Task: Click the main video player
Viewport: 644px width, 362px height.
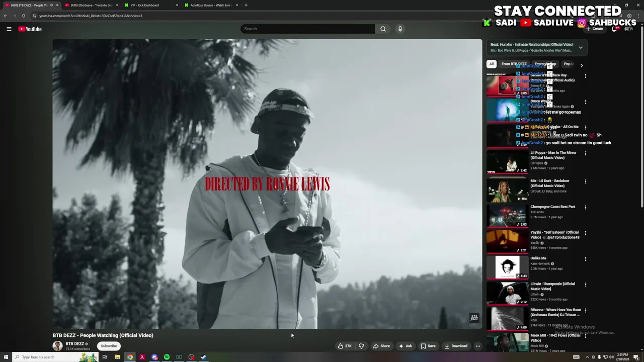Action: [267, 184]
